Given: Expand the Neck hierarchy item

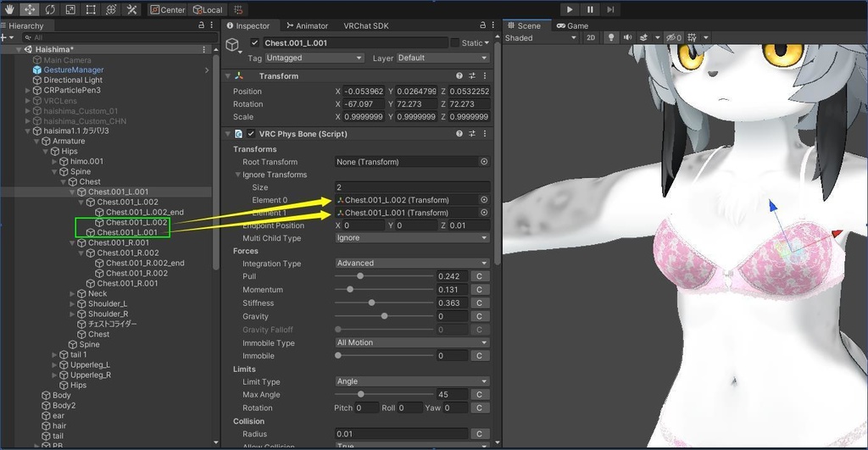Looking at the screenshot, I should tap(73, 293).
